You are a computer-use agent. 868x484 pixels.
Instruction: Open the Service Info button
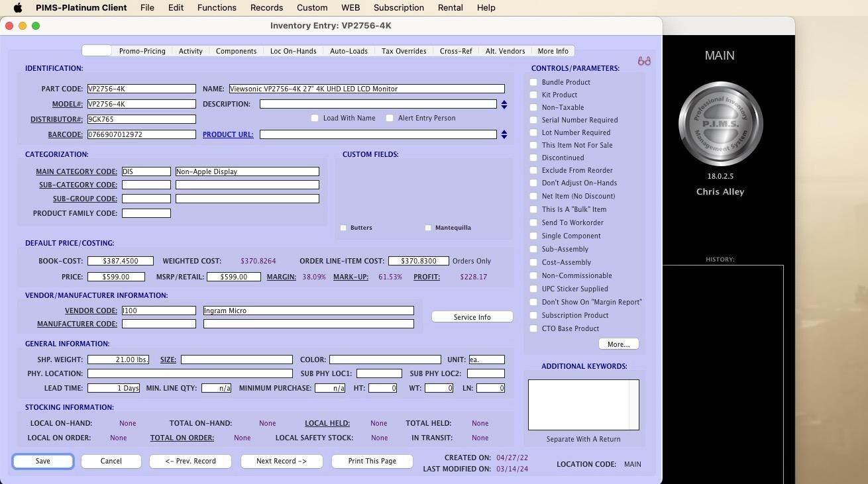pyautogui.click(x=472, y=317)
